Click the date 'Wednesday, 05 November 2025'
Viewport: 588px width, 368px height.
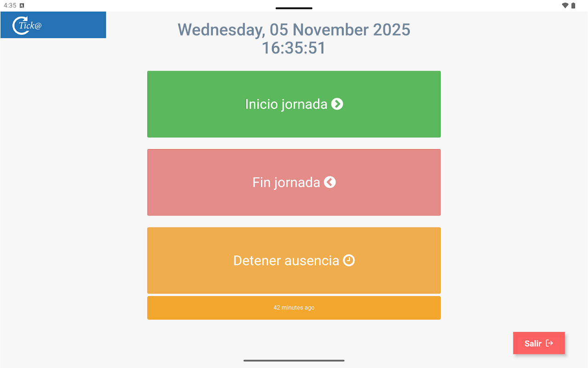(294, 30)
